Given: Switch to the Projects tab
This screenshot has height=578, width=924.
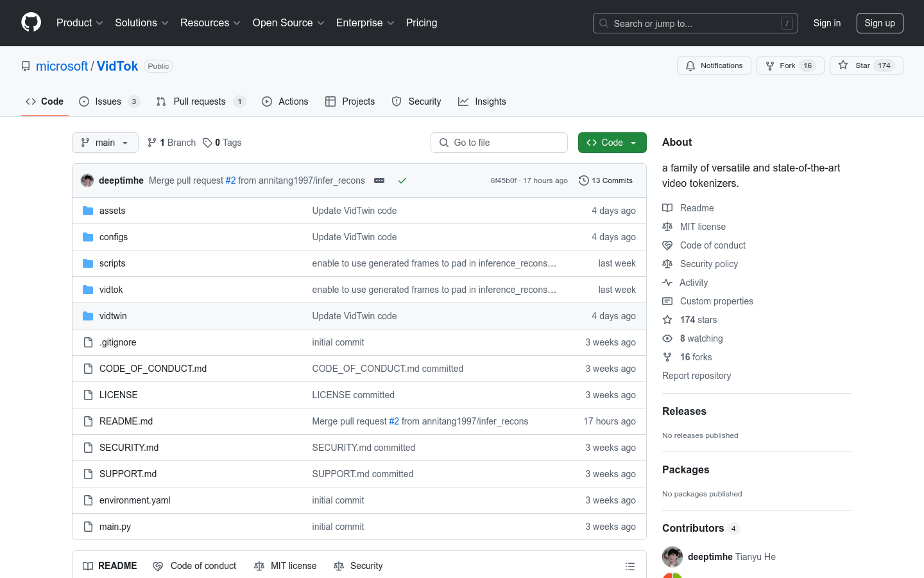Looking at the screenshot, I should 350,101.
